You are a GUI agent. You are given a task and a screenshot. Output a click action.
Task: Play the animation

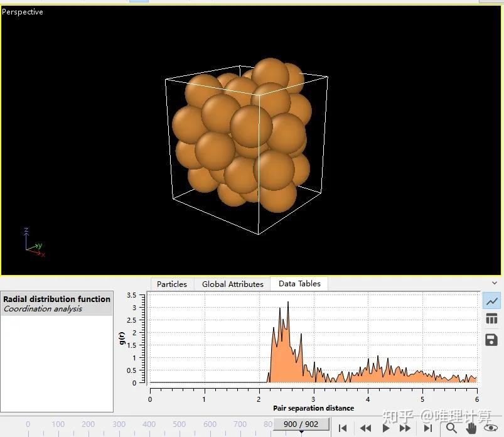click(x=386, y=428)
